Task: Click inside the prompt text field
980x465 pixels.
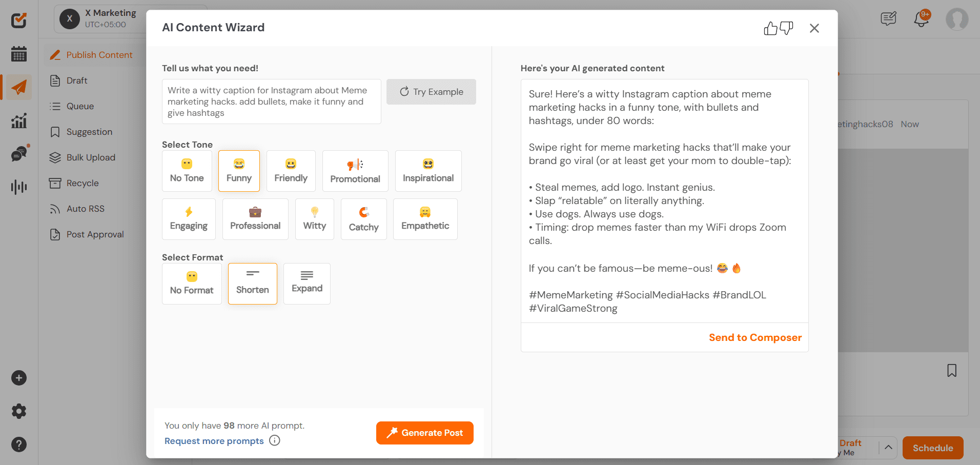Action: click(271, 102)
